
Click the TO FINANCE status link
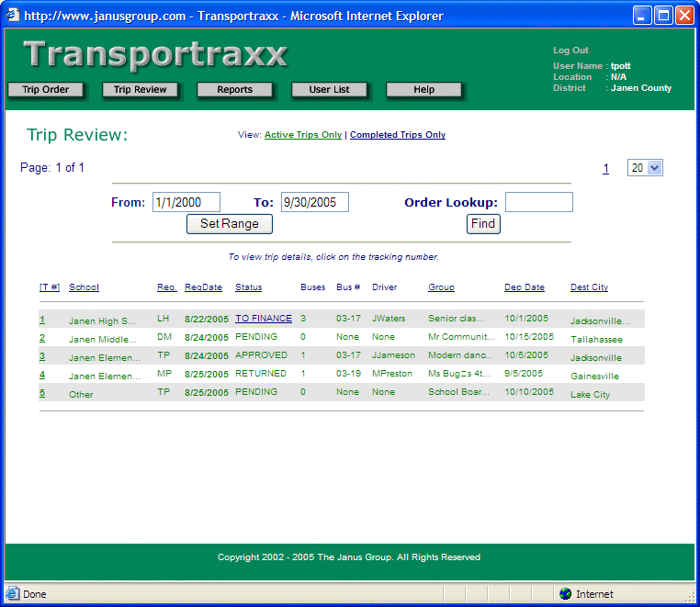pyautogui.click(x=264, y=319)
